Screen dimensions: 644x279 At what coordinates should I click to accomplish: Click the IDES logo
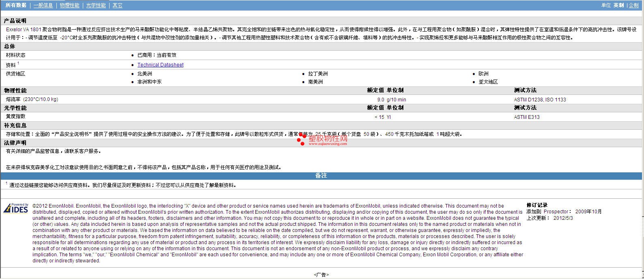coord(16,208)
